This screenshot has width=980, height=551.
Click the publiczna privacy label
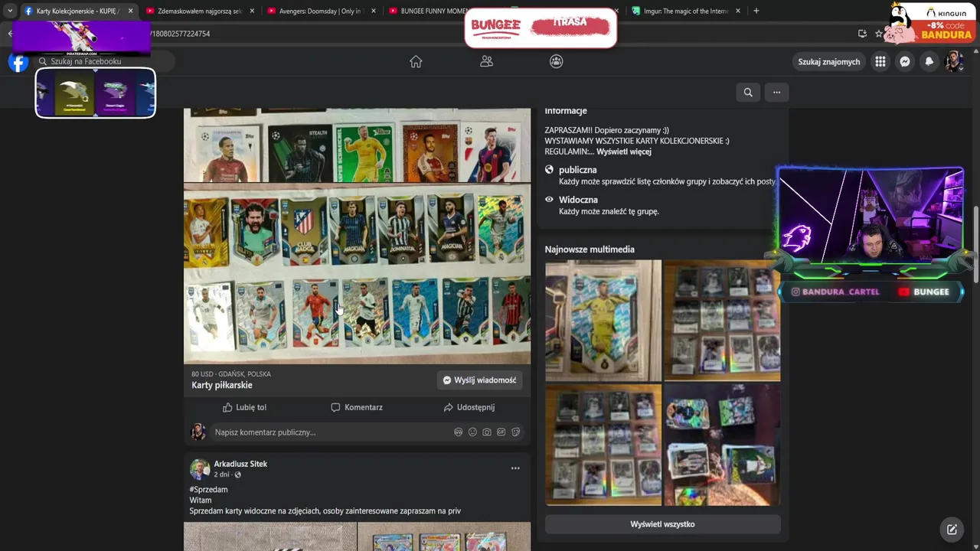point(577,170)
